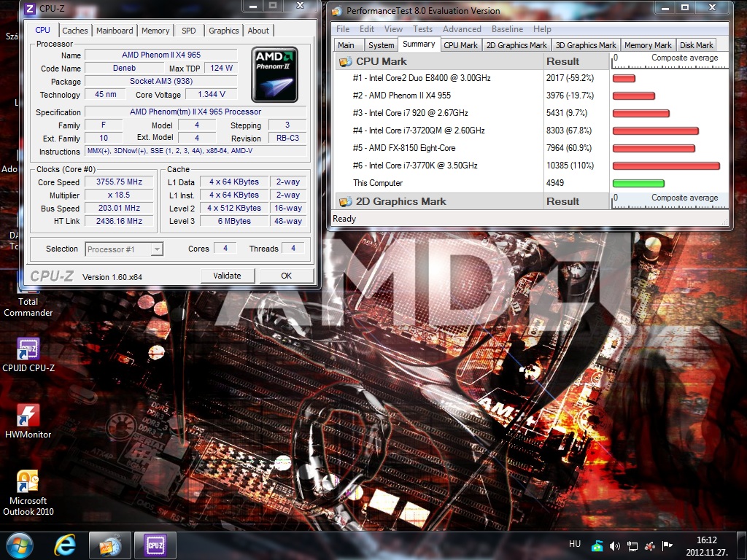Viewport: 747px width, 560px height.
Task: Open the Microsoft Outlook 2010 desktop shortcut
Action: click(x=28, y=494)
